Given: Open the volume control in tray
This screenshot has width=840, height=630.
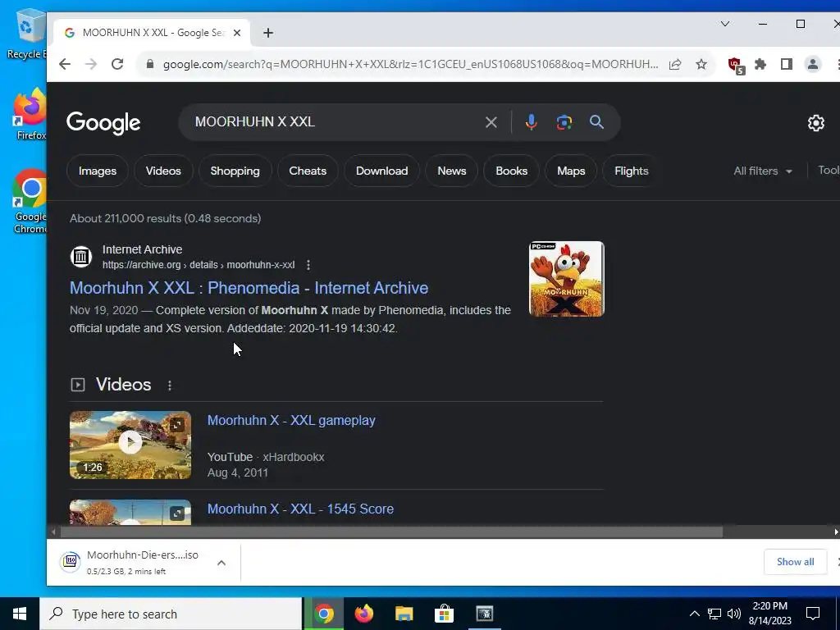Looking at the screenshot, I should point(734,614).
